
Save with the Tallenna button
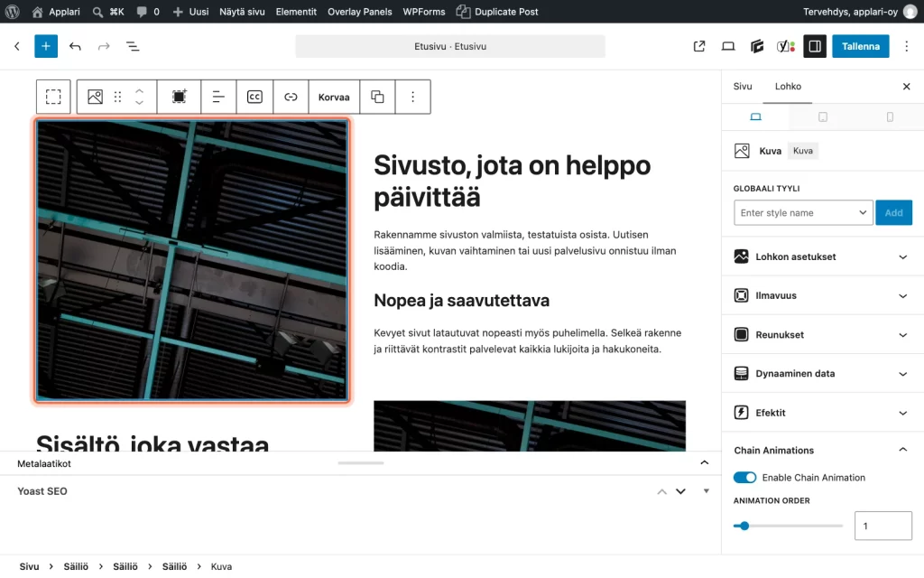tap(860, 46)
